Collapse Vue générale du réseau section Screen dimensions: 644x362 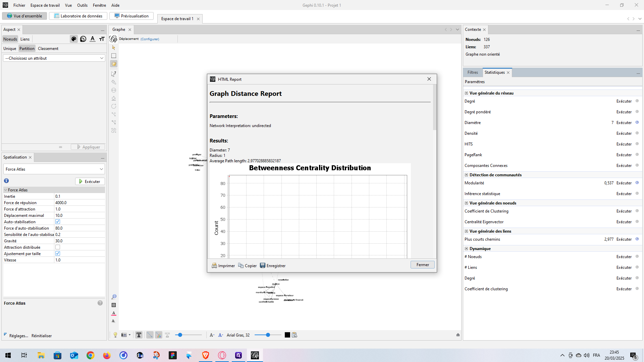click(x=466, y=93)
